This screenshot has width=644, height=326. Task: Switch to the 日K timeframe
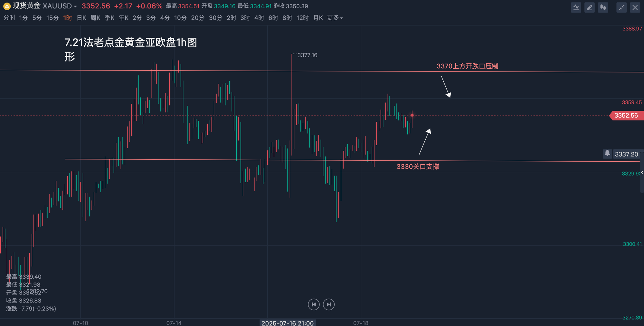81,18
